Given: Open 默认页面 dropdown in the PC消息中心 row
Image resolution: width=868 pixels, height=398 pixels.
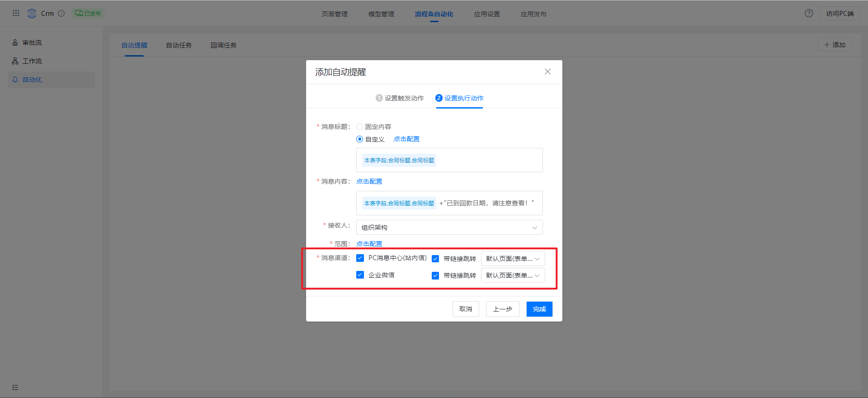Looking at the screenshot, I should click(513, 259).
